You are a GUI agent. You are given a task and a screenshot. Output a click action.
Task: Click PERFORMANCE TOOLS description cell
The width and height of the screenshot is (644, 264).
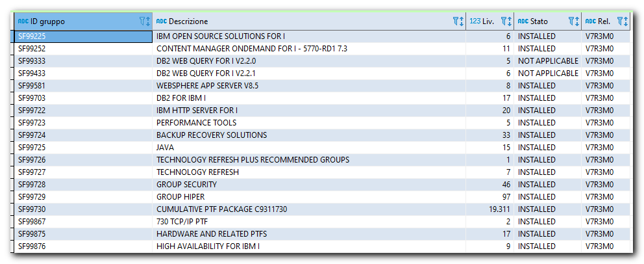point(309,122)
